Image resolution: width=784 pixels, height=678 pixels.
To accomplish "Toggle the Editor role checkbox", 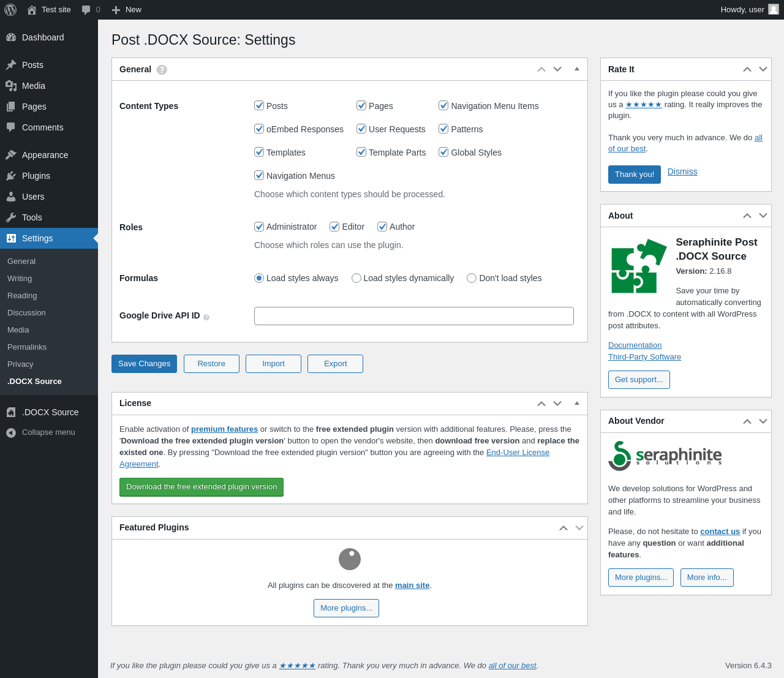I will (334, 227).
